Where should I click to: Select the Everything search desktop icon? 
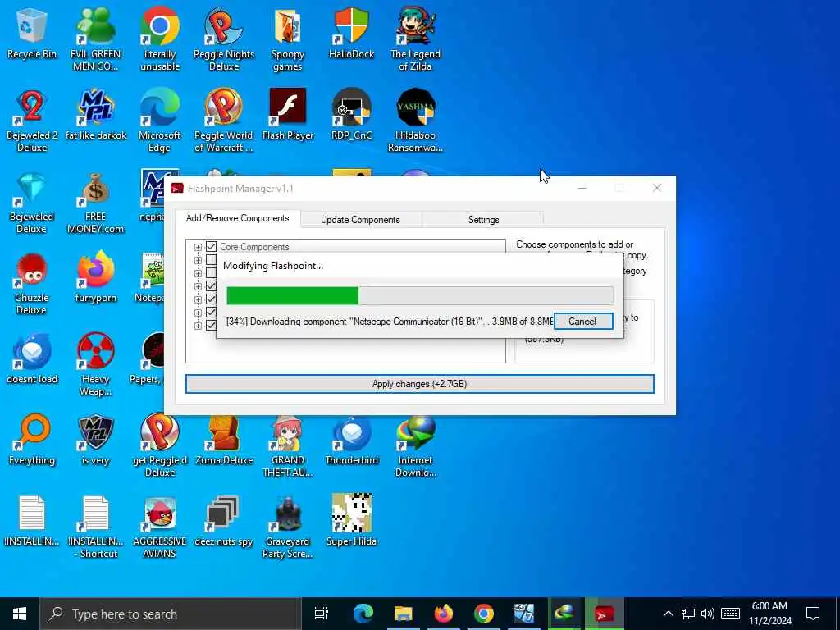pyautogui.click(x=32, y=441)
